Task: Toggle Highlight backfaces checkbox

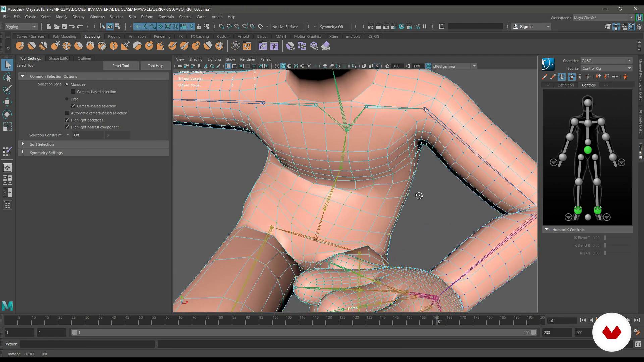Action: click(x=67, y=120)
